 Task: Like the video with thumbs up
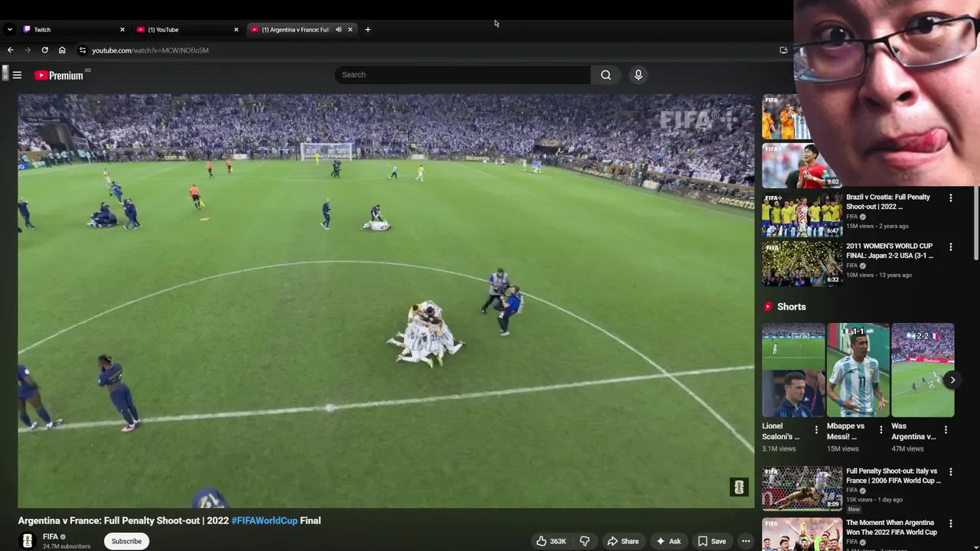(550, 541)
